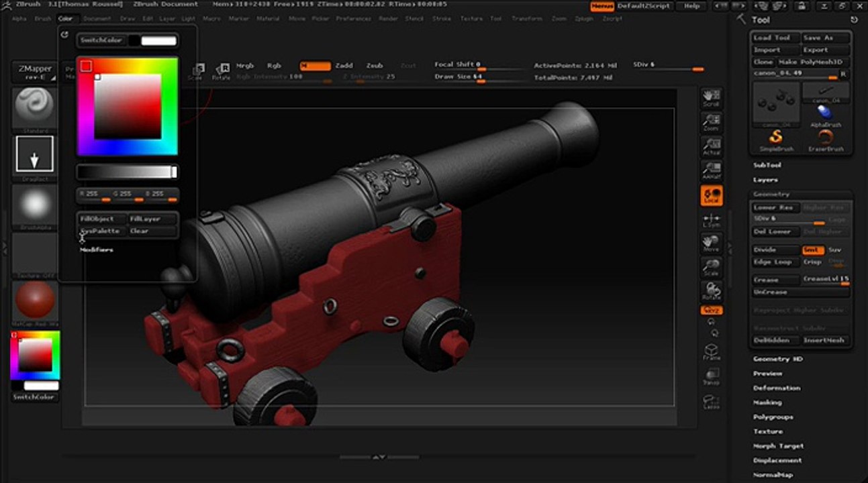868x483 pixels.
Task: Click the Lower Res button
Action: click(775, 208)
